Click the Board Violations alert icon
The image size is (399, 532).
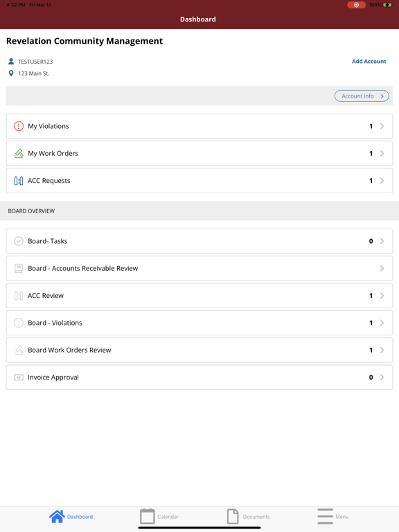point(19,323)
